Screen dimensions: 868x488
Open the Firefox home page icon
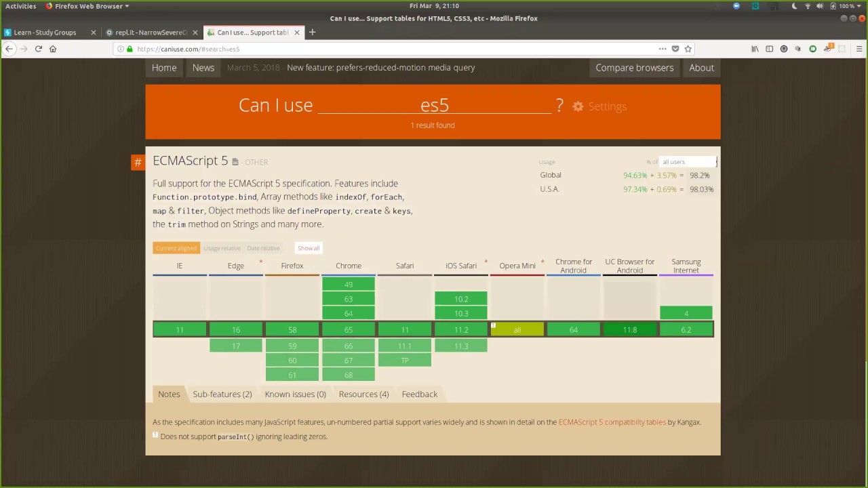[53, 49]
